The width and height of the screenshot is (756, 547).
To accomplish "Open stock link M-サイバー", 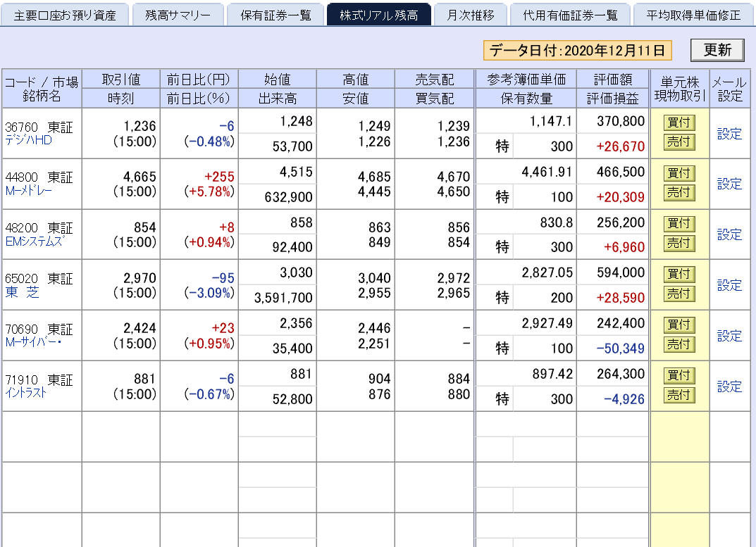I will (x=33, y=343).
